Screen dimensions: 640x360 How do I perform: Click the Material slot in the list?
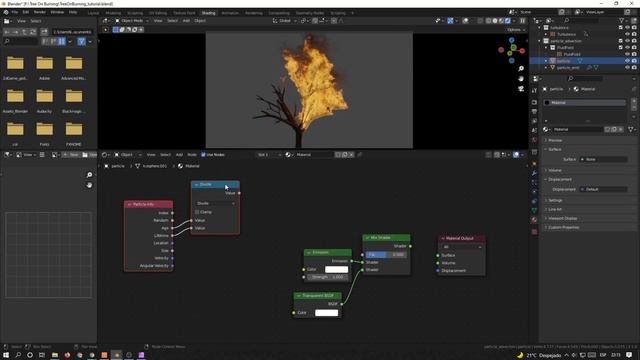584,102
